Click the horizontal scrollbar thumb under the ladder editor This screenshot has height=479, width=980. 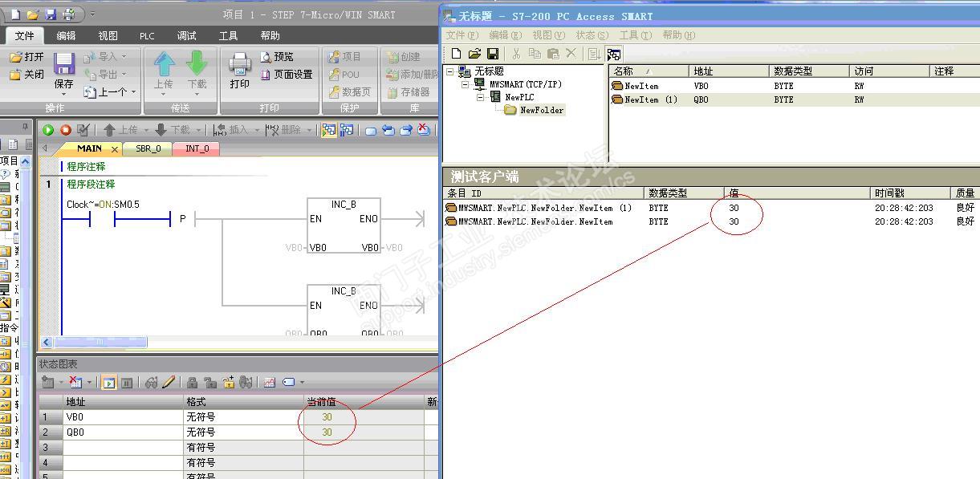tap(100, 342)
